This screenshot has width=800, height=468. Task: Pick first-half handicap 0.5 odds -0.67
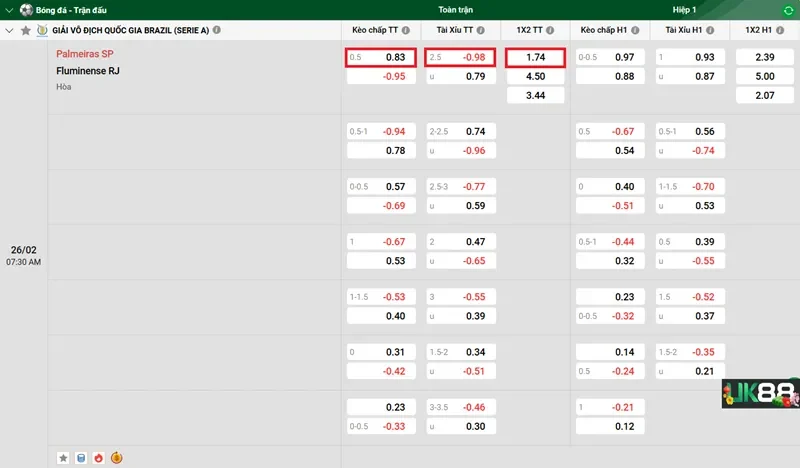pos(610,132)
